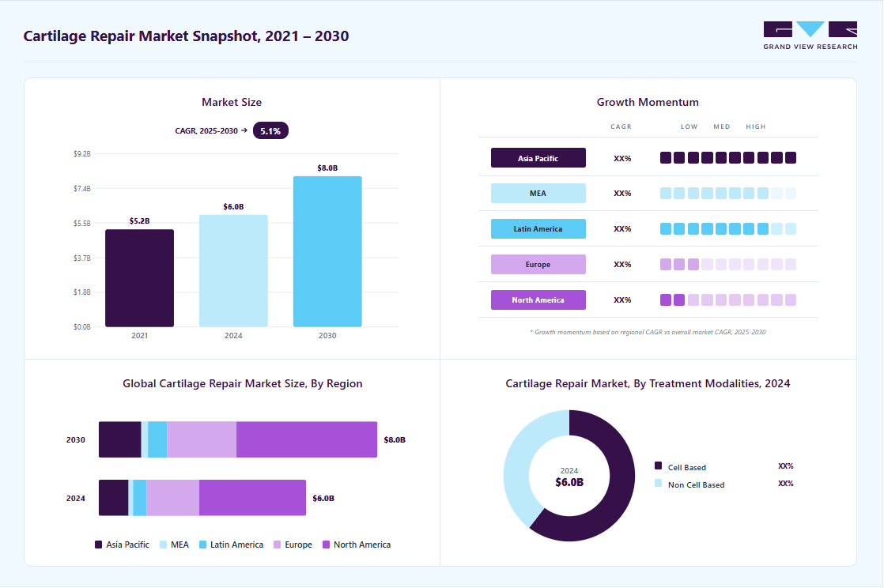Click the "$5.2B" label above 2021 bar

click(139, 221)
